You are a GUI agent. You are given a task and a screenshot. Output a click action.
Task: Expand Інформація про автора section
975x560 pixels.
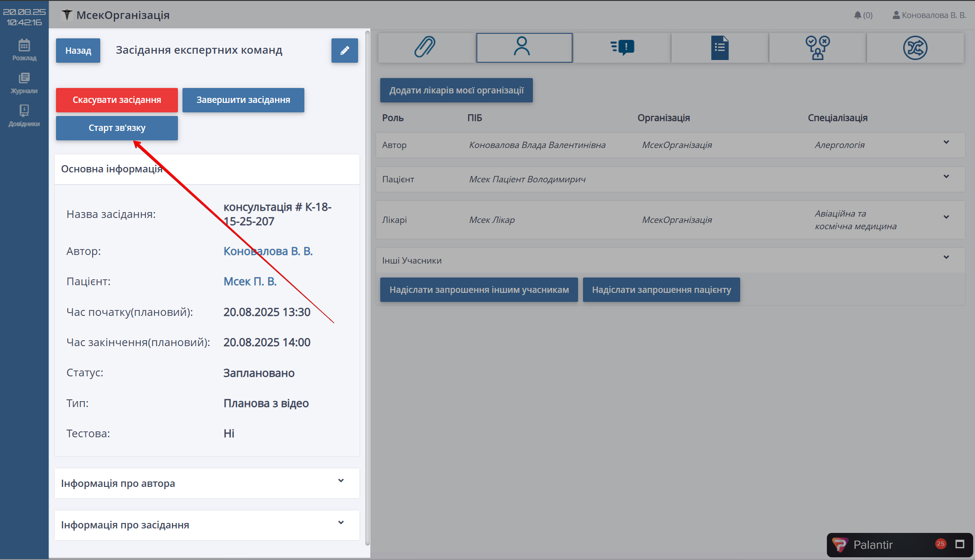(x=341, y=481)
